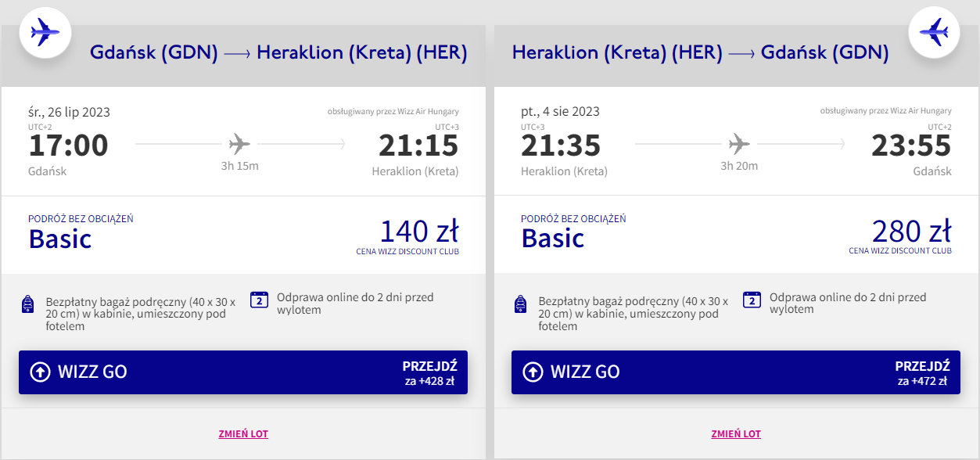Click the gray plane icon above 3h 20m

tap(739, 144)
